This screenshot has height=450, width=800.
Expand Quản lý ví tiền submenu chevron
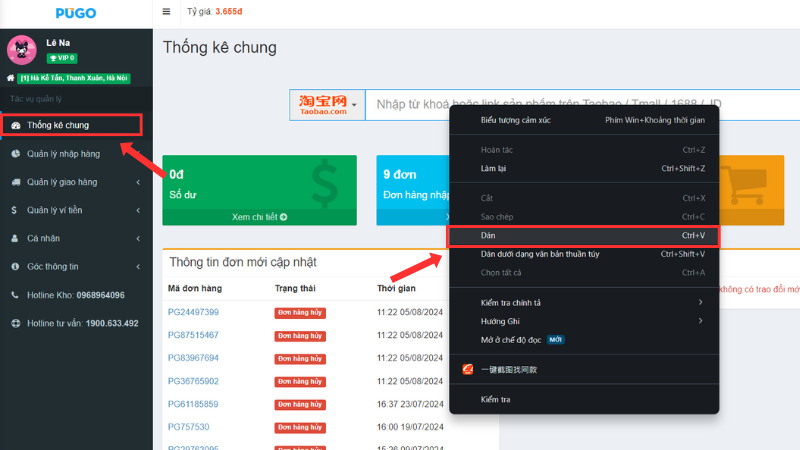click(x=138, y=210)
